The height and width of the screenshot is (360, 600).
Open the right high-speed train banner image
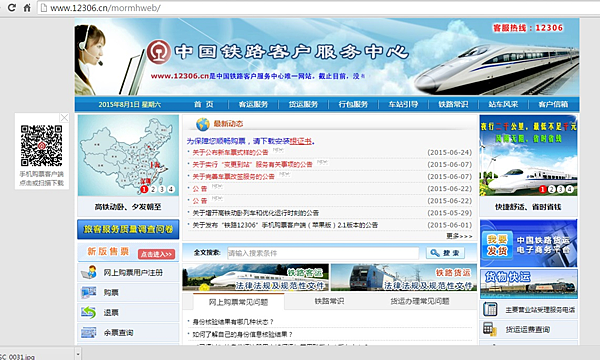tap(528, 155)
